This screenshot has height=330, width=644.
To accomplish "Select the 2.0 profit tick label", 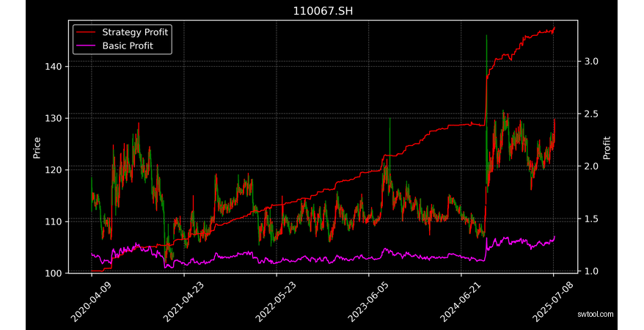I will coord(591,166).
